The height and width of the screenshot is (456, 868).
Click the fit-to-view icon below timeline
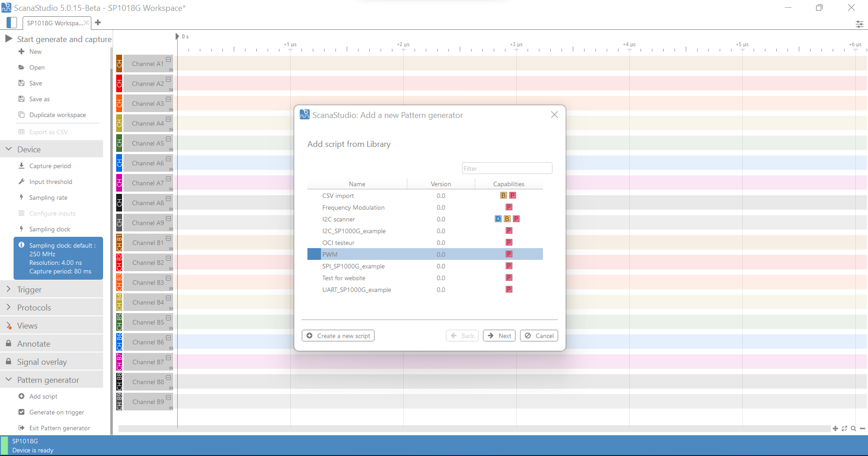844,428
